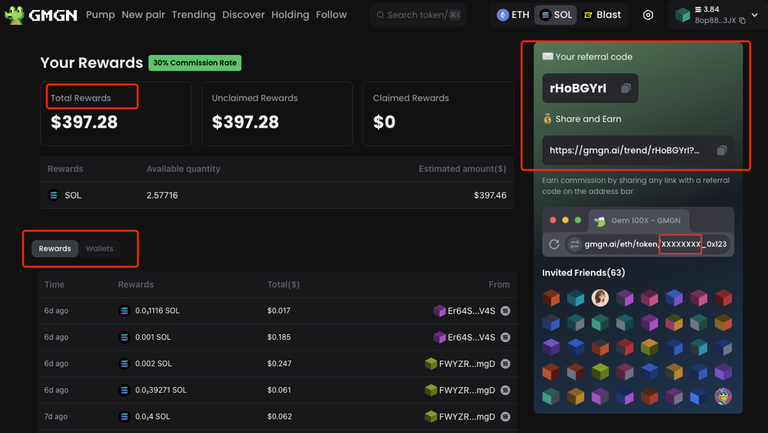Switch network to ETH
This screenshot has height=433, width=768.
click(514, 15)
